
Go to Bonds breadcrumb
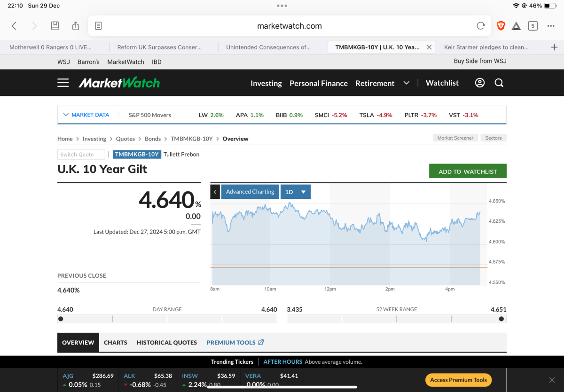(x=153, y=139)
